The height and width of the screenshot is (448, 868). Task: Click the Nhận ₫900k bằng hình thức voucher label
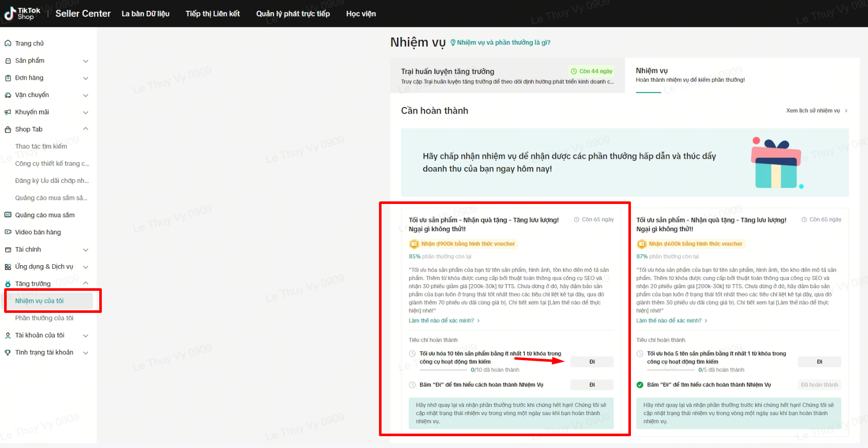coord(468,244)
